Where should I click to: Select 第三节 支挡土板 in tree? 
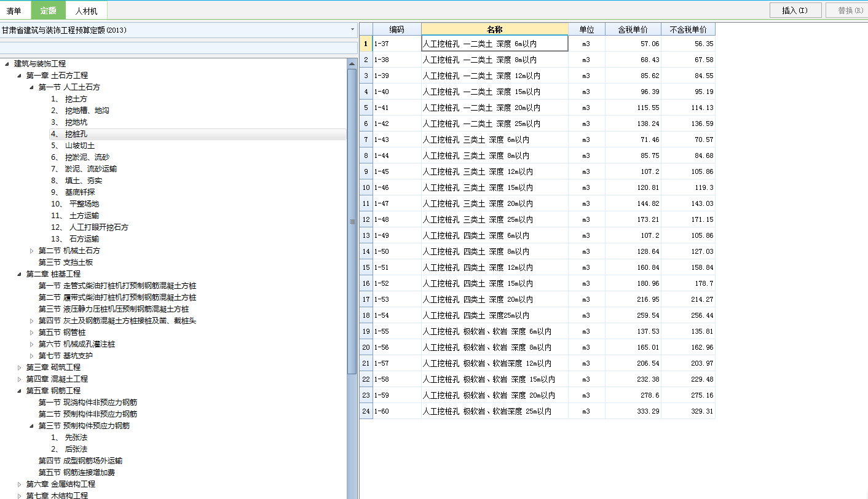(x=66, y=262)
